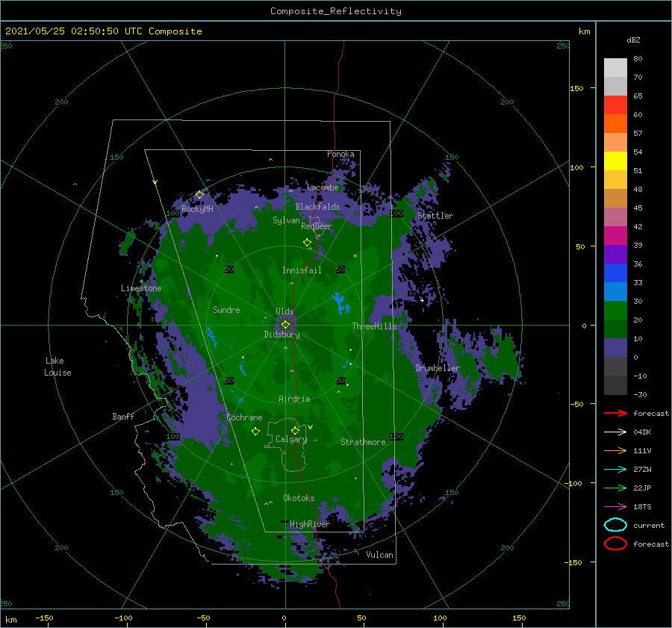
Task: Click the Innisfail label
Action: [302, 270]
